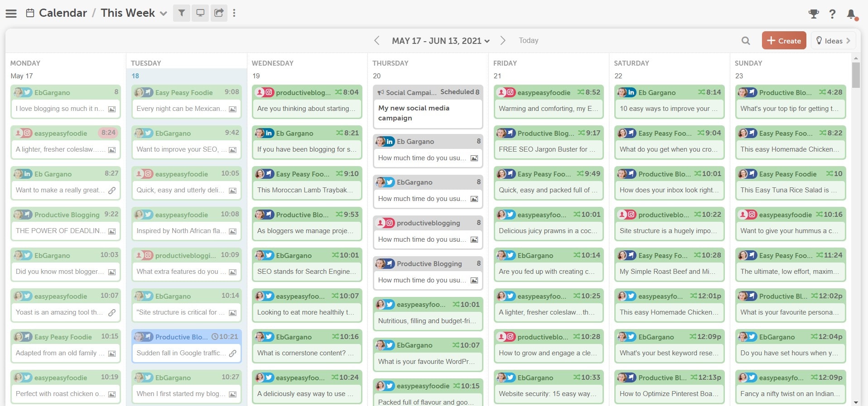Click the calendar search magnifier
Viewport: 868px width, 406px height.
click(746, 41)
